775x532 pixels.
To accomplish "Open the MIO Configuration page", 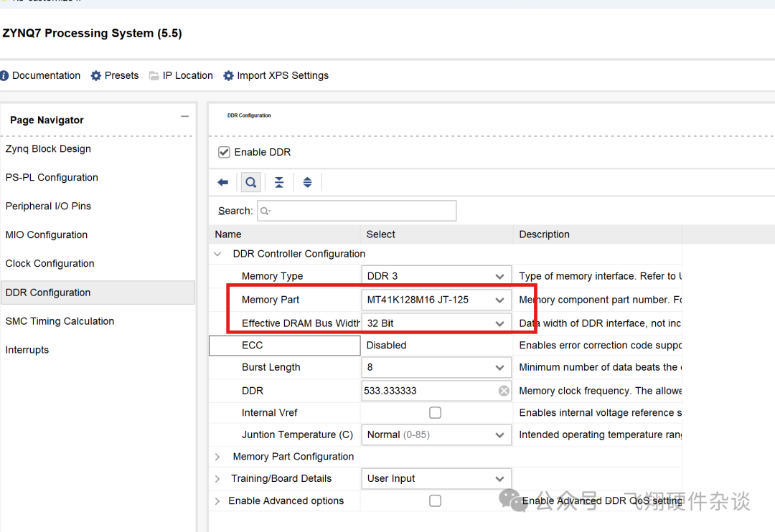I will point(47,234).
